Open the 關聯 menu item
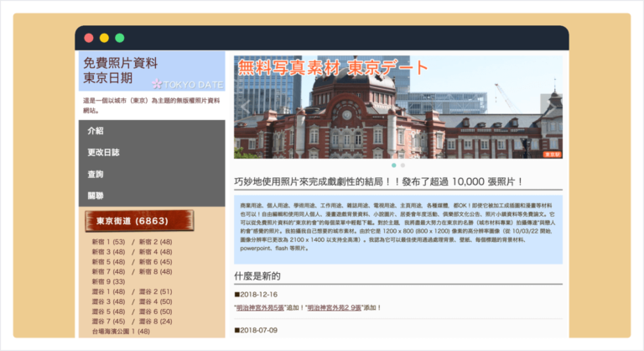The image size is (644, 351). pos(152,196)
